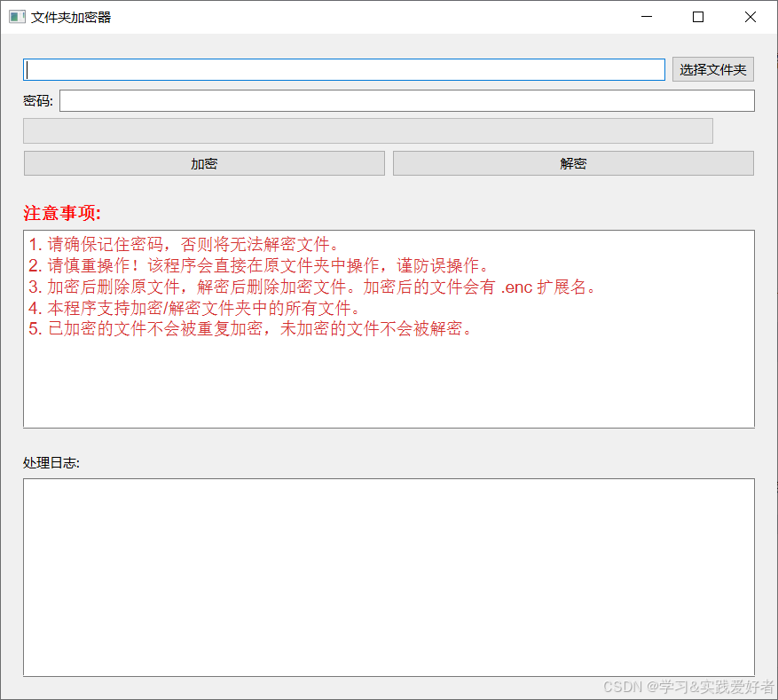Viewport: 778px width, 700px height.
Task: Select note line 1 请确保记住密码
Action: point(184,244)
